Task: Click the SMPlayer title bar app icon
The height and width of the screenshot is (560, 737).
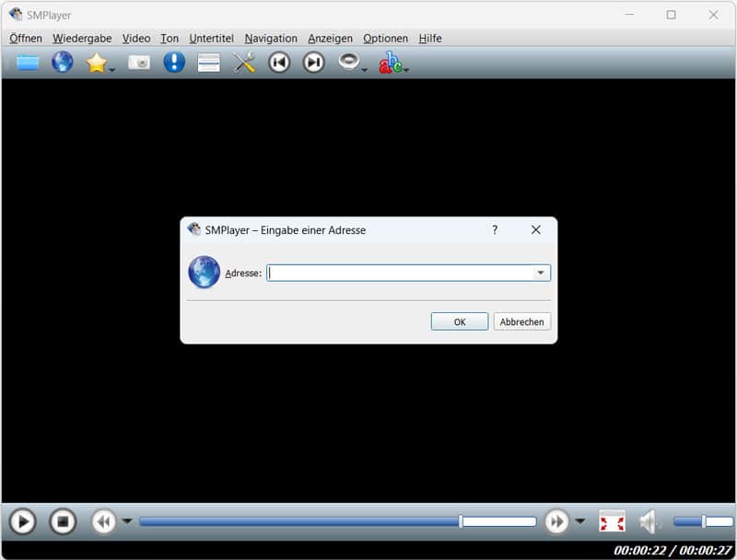Action: [x=16, y=15]
